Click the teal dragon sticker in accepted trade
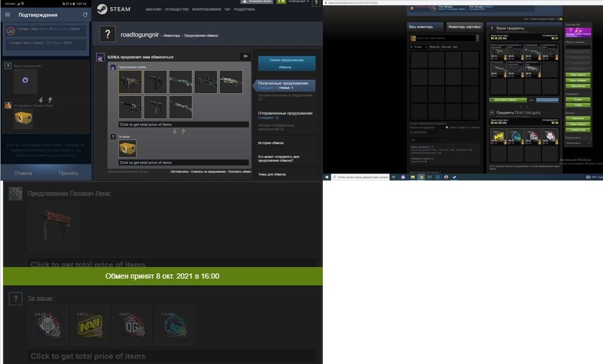The image size is (603, 364). tap(174, 325)
